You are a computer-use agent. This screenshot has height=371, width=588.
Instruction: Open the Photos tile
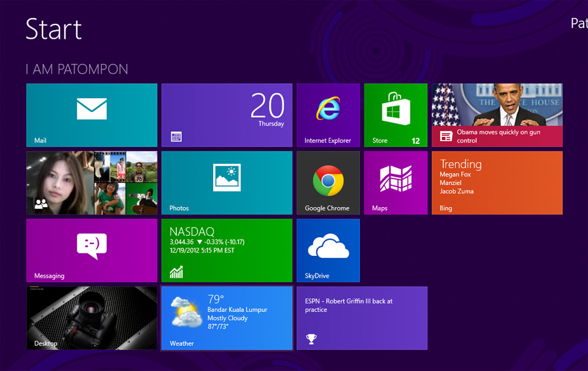(x=227, y=183)
